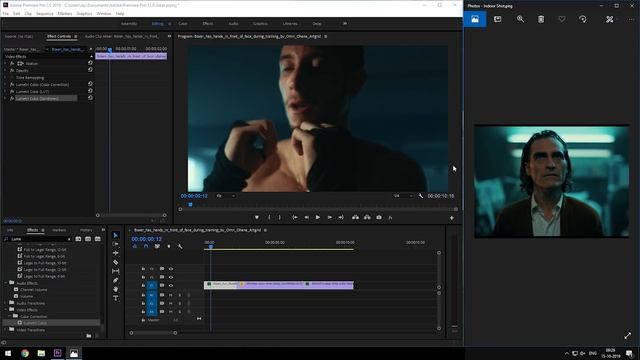Select Channel Volume audio effect

coord(33,289)
